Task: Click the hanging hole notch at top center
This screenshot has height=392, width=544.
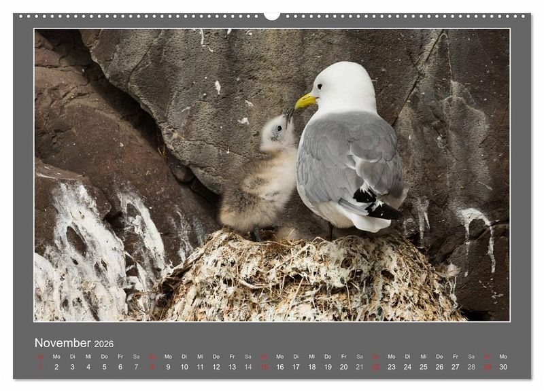Action: 272,16
